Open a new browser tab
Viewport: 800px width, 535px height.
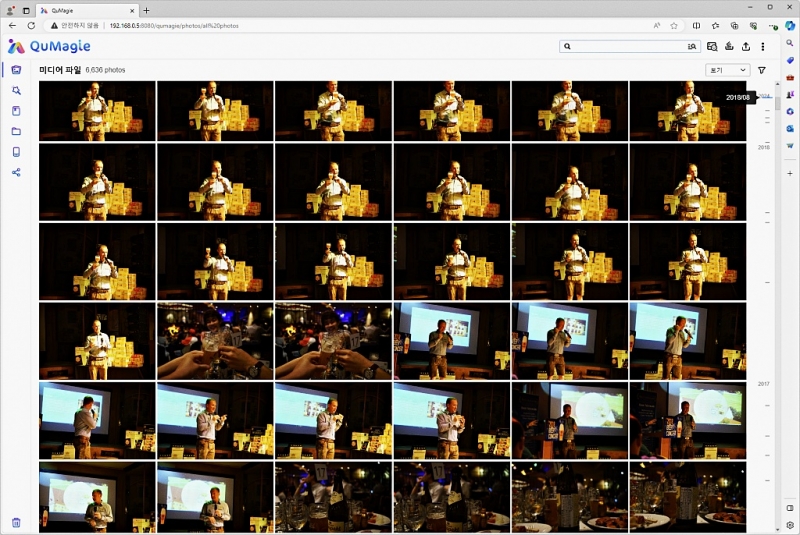[146, 10]
